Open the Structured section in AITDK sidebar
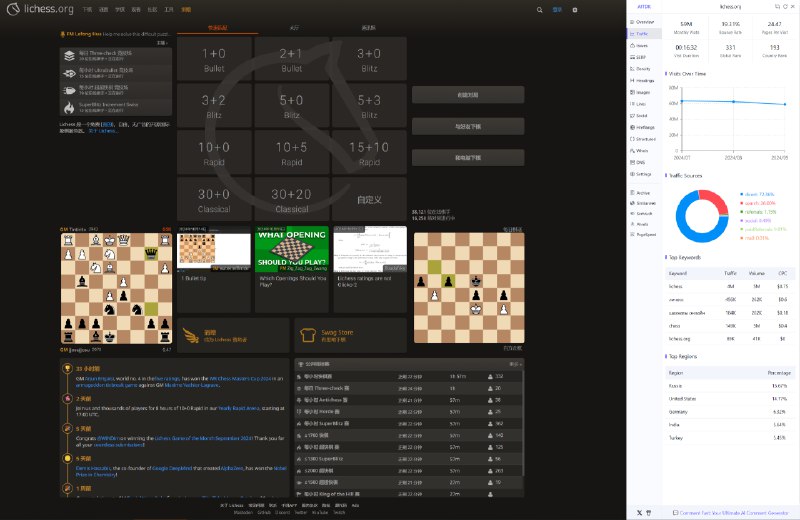 (x=644, y=139)
